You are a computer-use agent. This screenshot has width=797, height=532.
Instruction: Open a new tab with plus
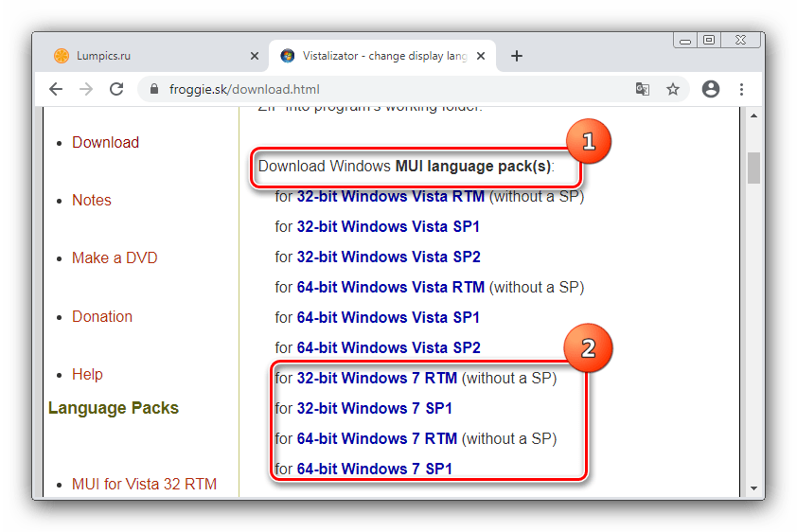(516, 56)
